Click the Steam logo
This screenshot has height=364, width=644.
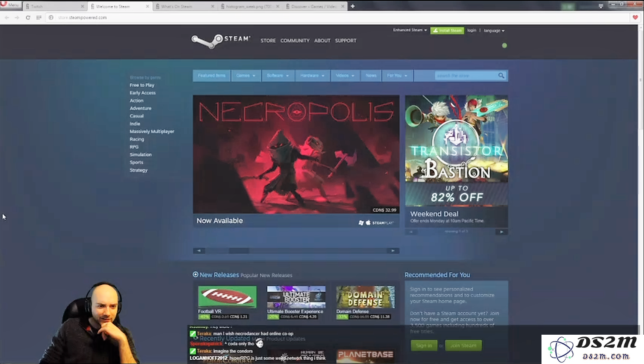click(221, 41)
